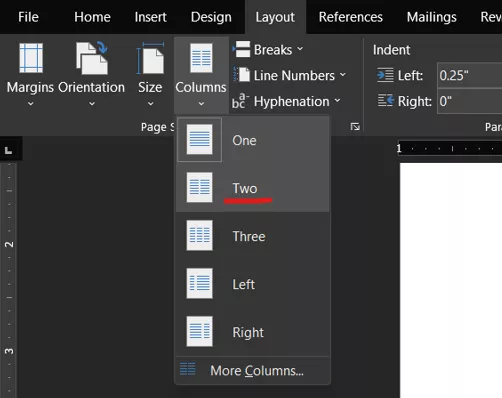Click the Indent Left icon
Screen dimensions: 502x398
(385, 75)
